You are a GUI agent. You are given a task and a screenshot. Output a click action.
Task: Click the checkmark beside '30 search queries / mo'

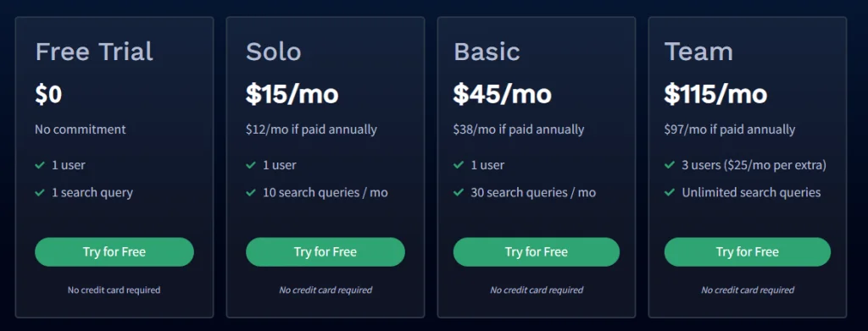(459, 192)
